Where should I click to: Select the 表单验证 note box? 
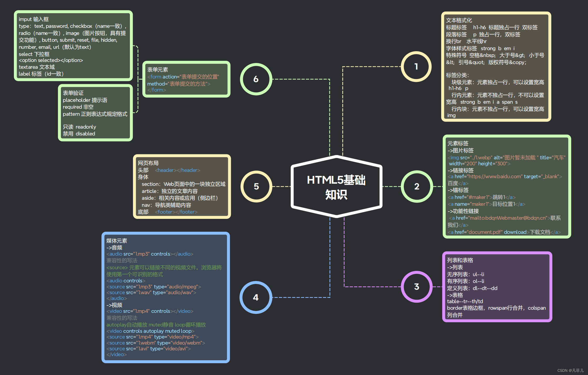click(x=95, y=113)
